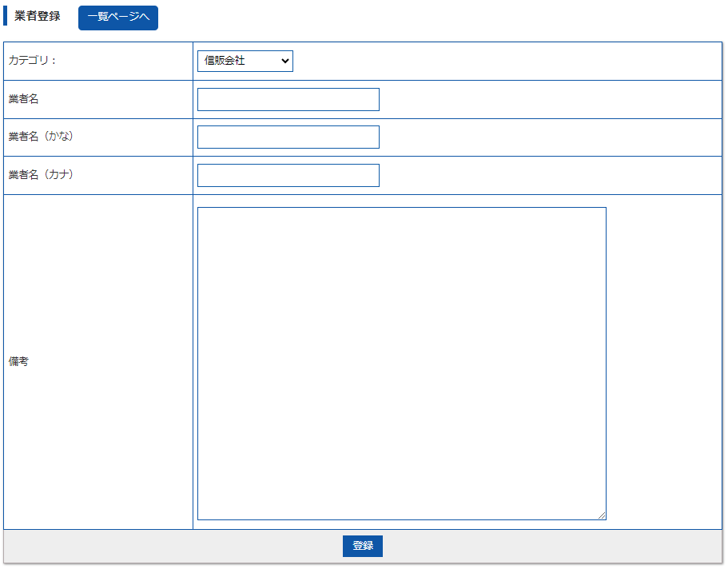Viewport: 728px width, 569px height.
Task: Click the 業者名（かな） label text
Action: tap(41, 137)
